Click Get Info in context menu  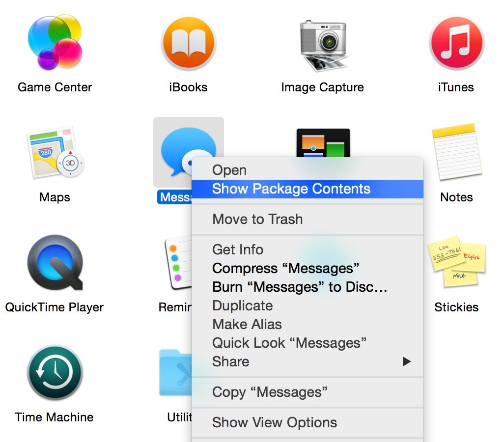click(238, 249)
